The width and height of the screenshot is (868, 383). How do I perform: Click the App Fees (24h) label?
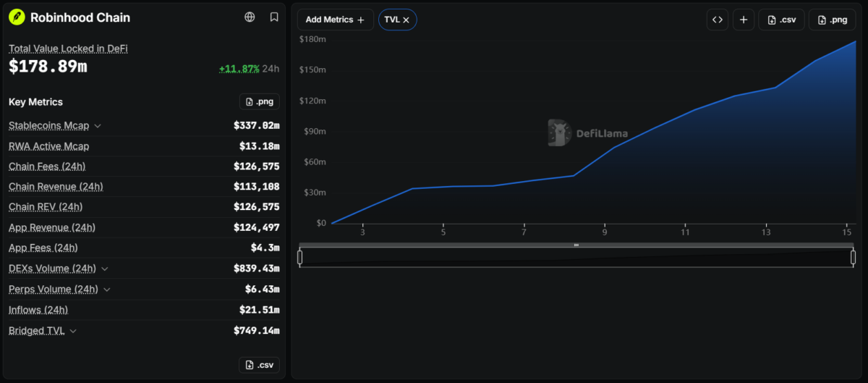coord(43,248)
